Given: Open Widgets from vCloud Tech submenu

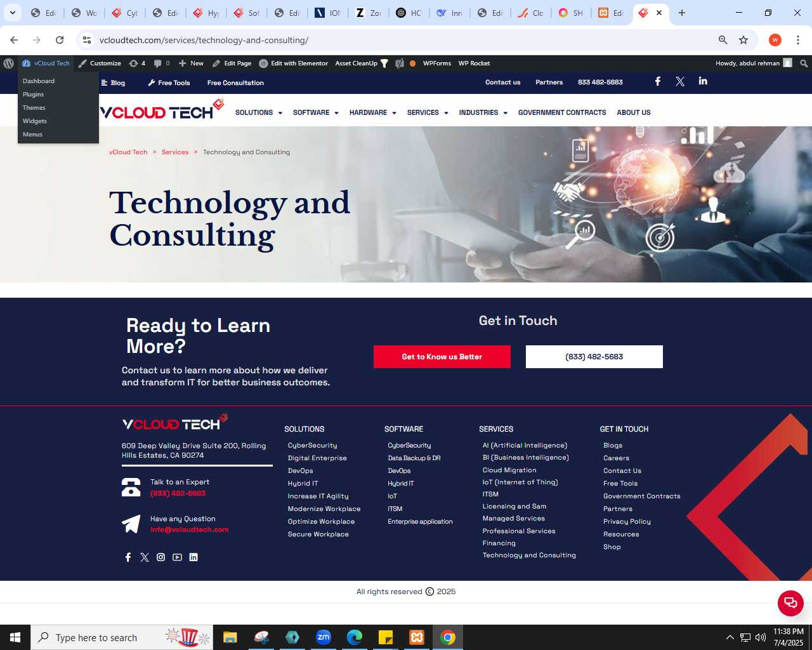Looking at the screenshot, I should pyautogui.click(x=35, y=121).
